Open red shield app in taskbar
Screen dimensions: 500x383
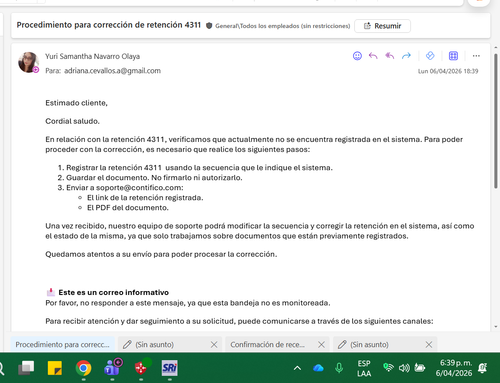click(x=141, y=367)
